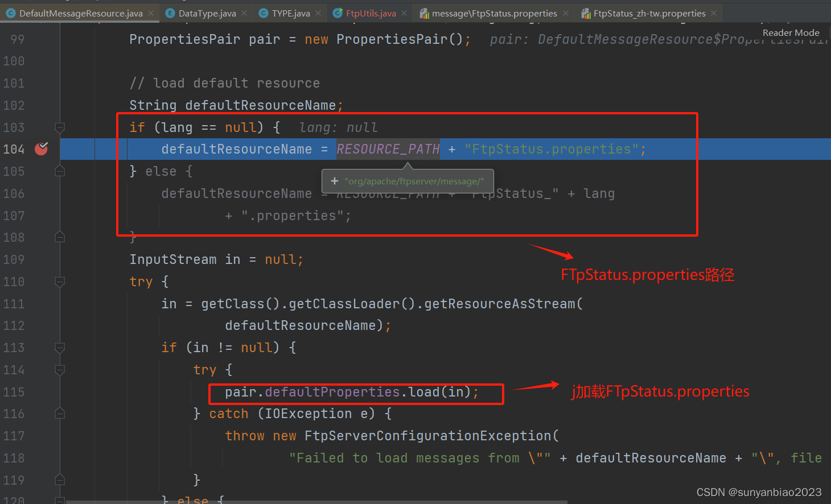Click the enum file icon on DataType.java tab
The image size is (831, 504).
click(170, 12)
